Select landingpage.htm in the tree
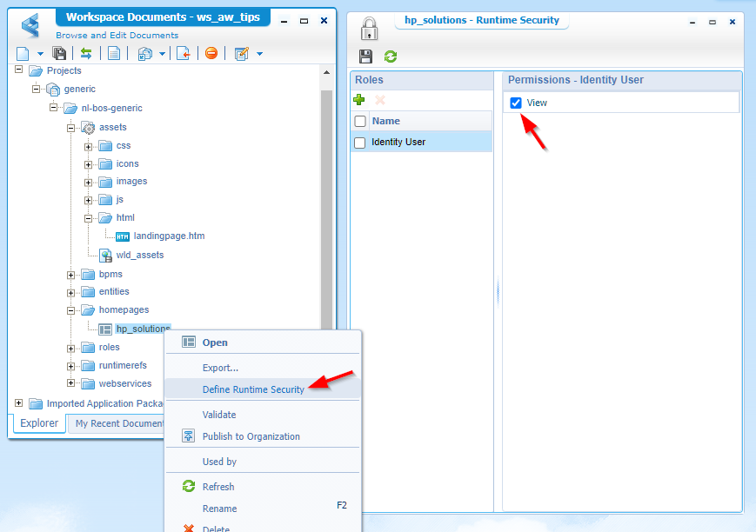 (169, 236)
